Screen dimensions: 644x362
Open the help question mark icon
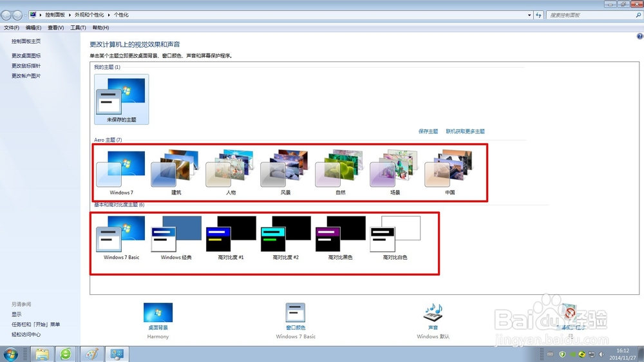tap(639, 36)
